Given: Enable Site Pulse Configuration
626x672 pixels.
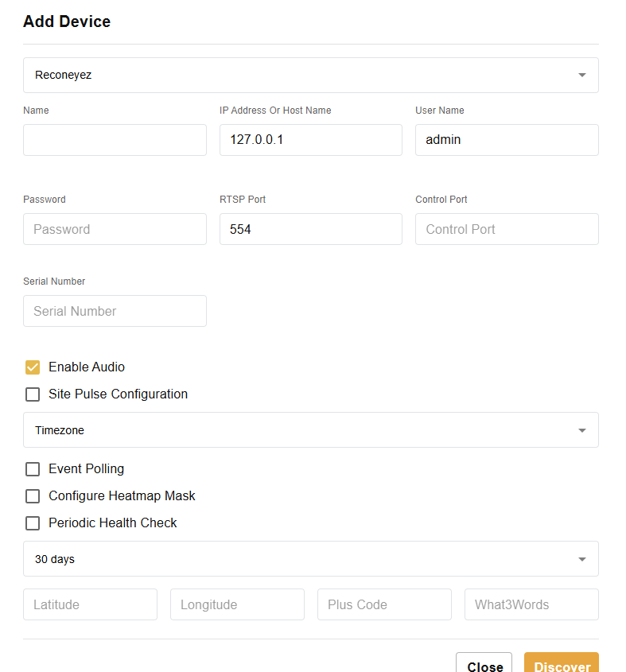Looking at the screenshot, I should pos(33,394).
